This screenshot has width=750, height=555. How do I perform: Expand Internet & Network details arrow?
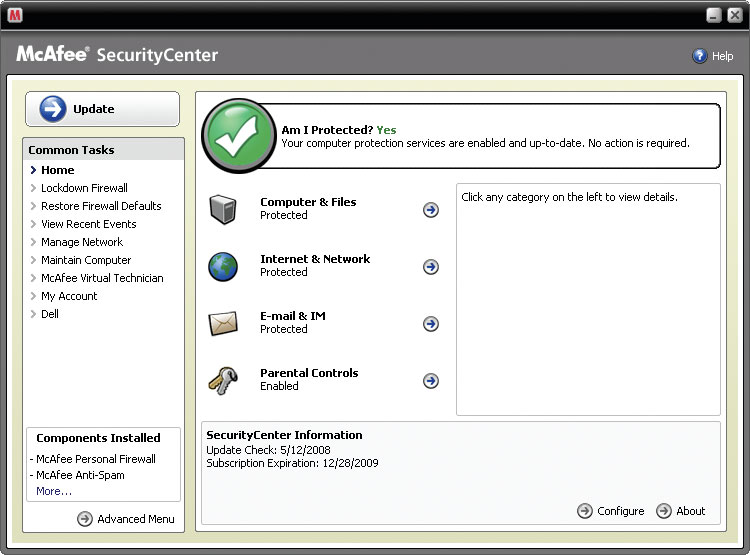click(x=431, y=267)
